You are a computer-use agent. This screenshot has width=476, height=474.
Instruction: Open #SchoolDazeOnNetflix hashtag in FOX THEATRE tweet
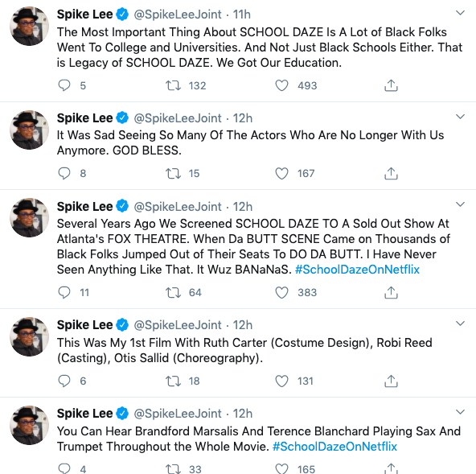357,270
